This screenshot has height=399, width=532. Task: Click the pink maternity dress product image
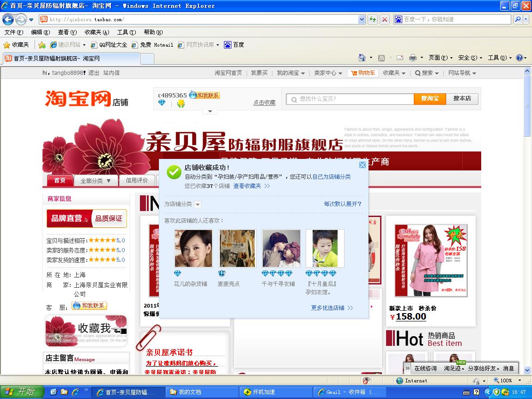431,260
